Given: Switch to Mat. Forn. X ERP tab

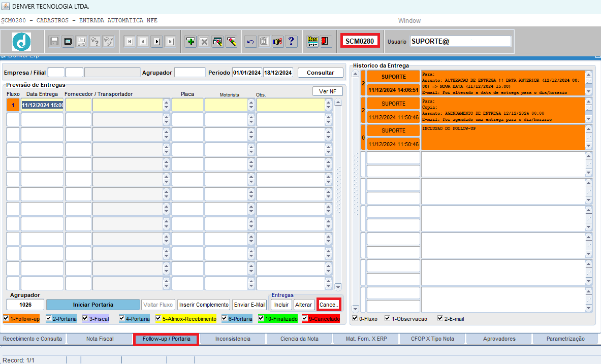Looking at the screenshot, I should [366, 339].
